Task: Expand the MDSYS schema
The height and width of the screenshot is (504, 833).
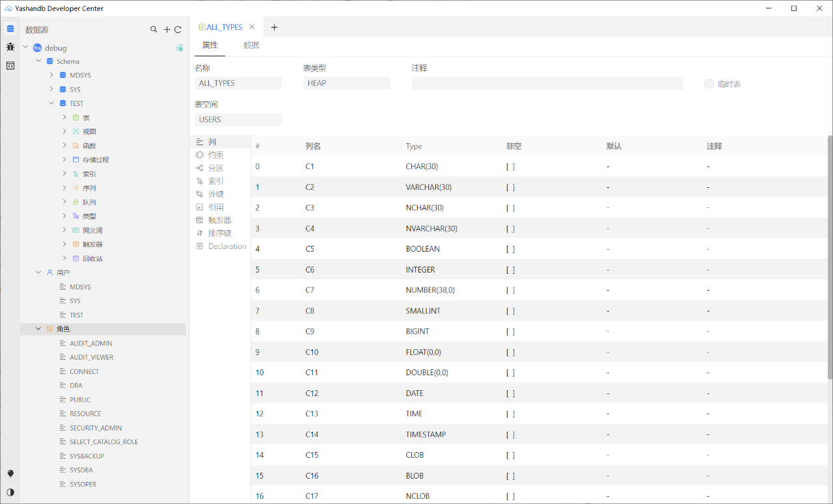Action: pos(51,75)
